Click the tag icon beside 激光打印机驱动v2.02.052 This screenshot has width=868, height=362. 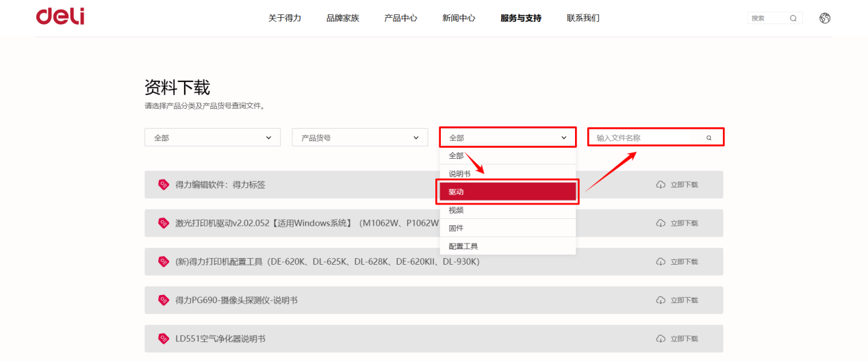[x=164, y=222]
